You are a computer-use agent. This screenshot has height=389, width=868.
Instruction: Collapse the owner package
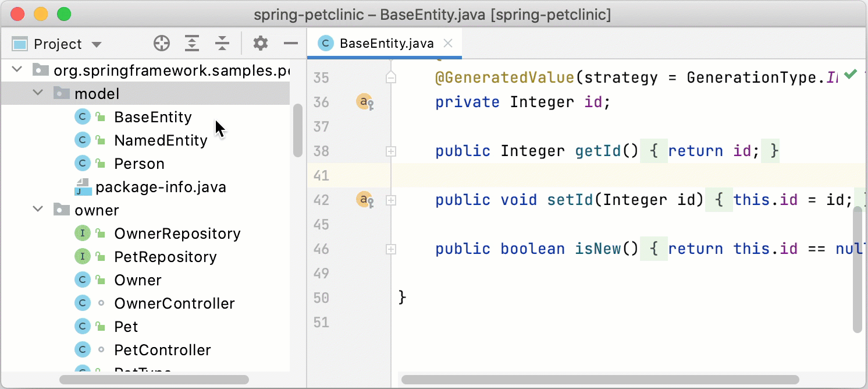coord(37,210)
